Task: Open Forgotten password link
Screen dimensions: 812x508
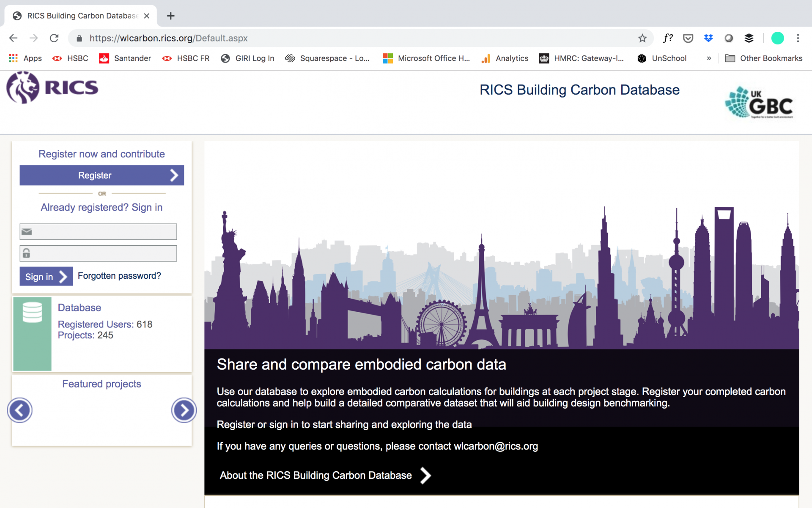Action: (x=119, y=276)
